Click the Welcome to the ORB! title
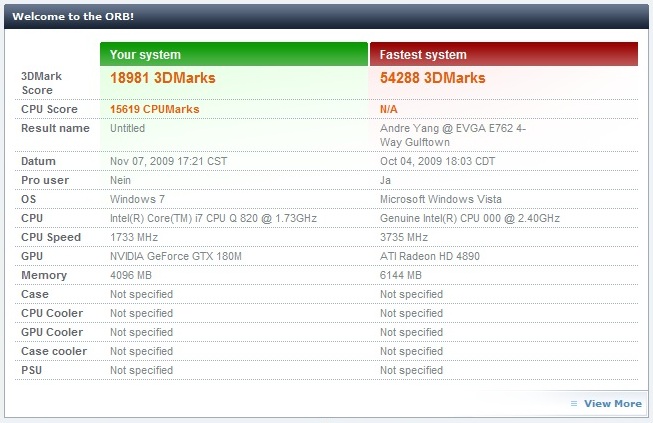Image resolution: width=653 pixels, height=423 pixels. pos(73,16)
